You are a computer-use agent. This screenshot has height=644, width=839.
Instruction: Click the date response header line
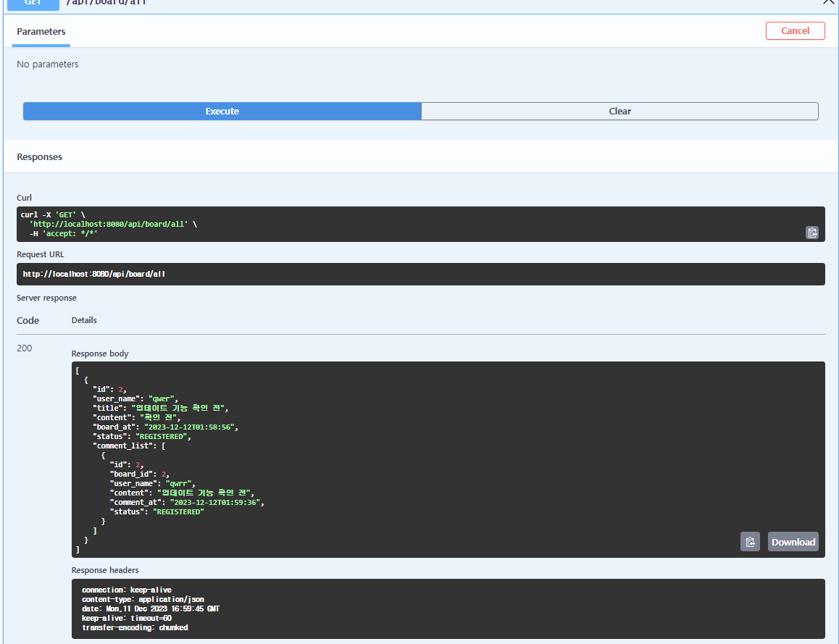(151, 609)
